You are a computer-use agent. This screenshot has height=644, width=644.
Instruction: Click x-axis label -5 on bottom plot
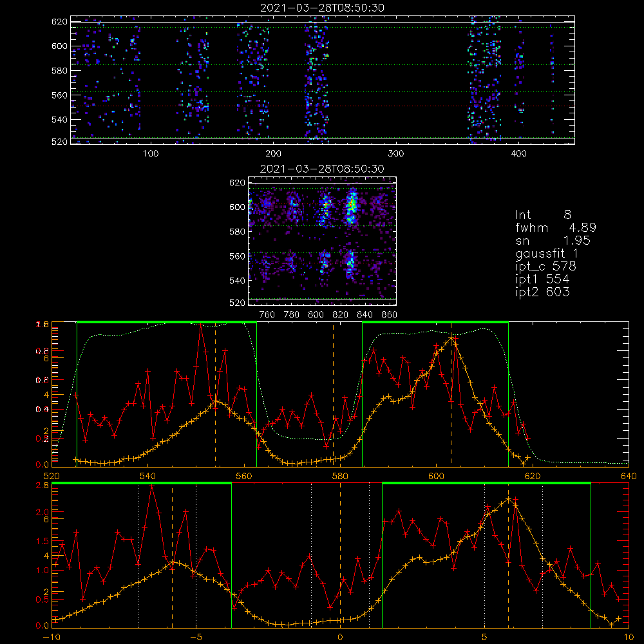tap(196, 638)
